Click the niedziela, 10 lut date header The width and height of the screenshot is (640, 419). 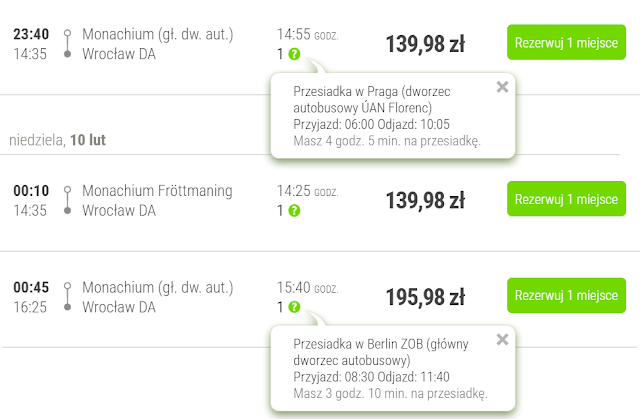pos(57,140)
